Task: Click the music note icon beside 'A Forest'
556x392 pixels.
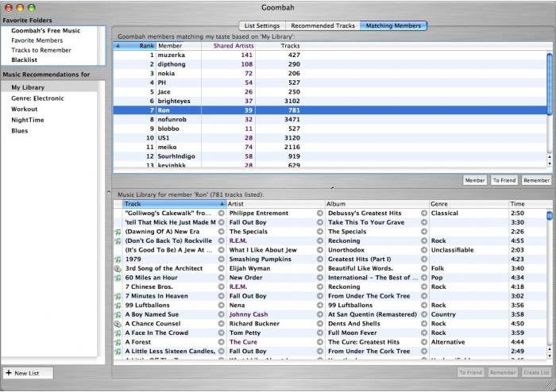Action: 118,343
